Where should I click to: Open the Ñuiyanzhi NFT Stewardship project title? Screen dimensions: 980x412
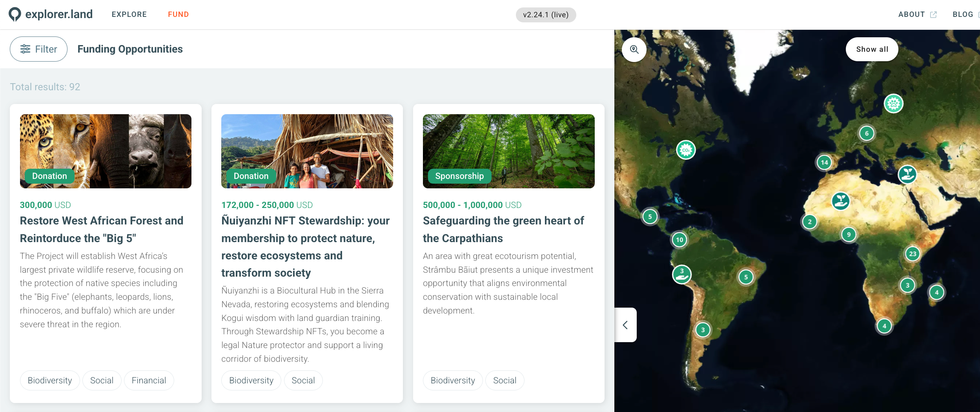(305, 247)
